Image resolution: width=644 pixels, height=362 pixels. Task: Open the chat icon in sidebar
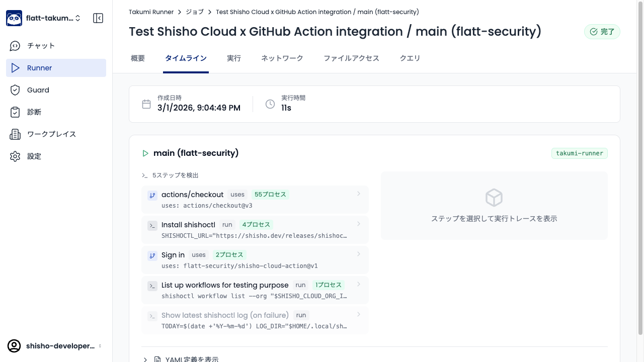click(15, 46)
